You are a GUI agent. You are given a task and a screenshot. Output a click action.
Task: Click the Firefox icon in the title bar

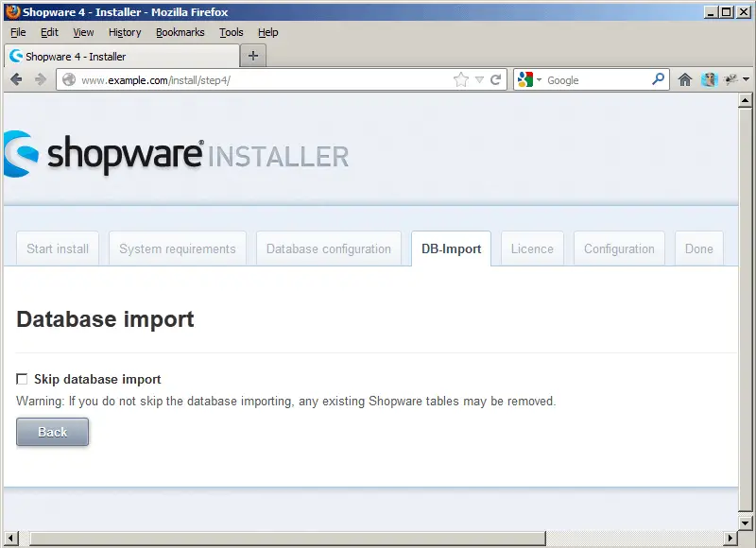click(13, 11)
